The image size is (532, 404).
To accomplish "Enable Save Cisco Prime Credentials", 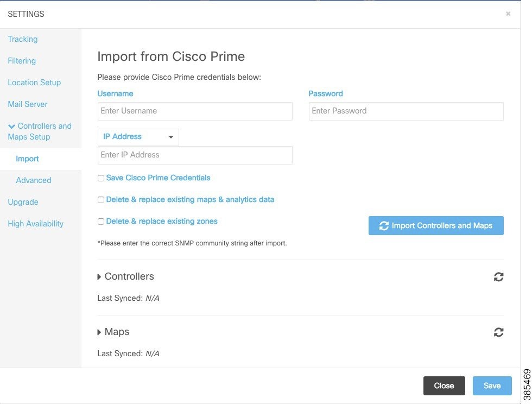I will [100, 178].
